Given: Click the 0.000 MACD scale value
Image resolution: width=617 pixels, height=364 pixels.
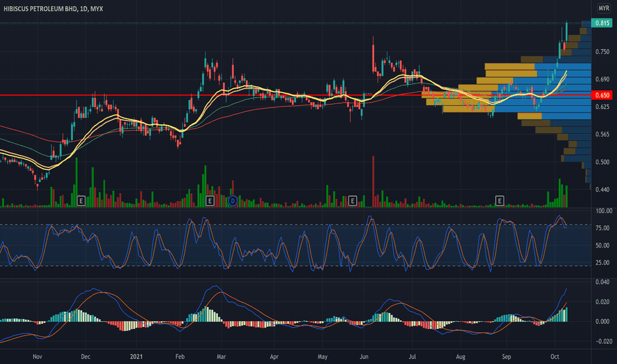Looking at the screenshot, I should coord(602,322).
